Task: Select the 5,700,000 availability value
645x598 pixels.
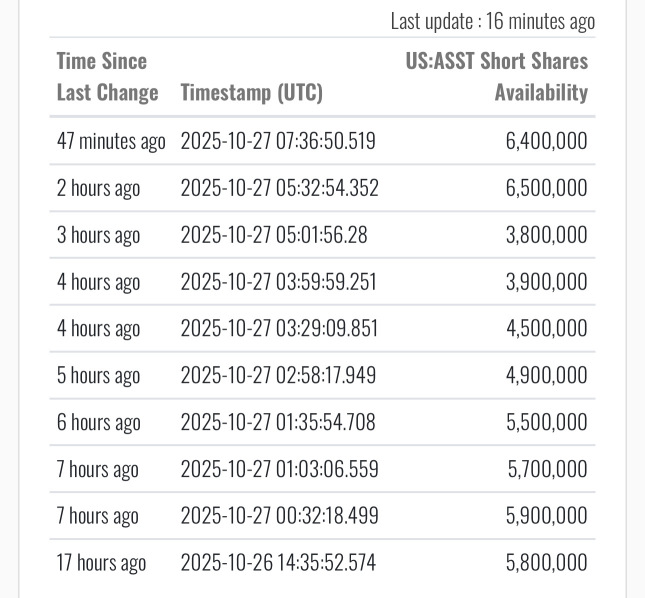Action: (x=546, y=469)
